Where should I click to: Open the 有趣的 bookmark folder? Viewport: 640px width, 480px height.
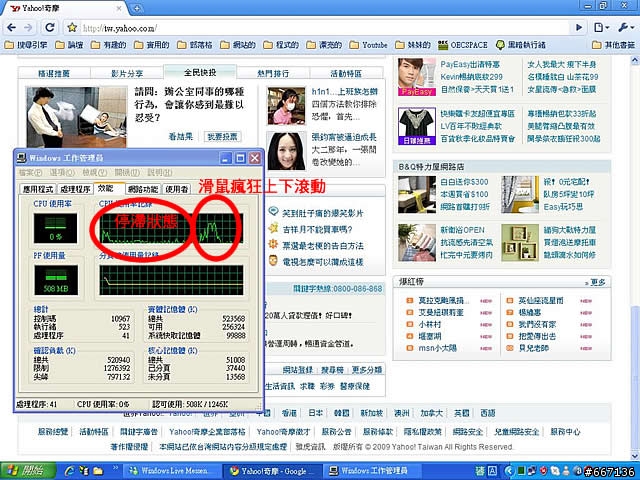pyautogui.click(x=109, y=45)
